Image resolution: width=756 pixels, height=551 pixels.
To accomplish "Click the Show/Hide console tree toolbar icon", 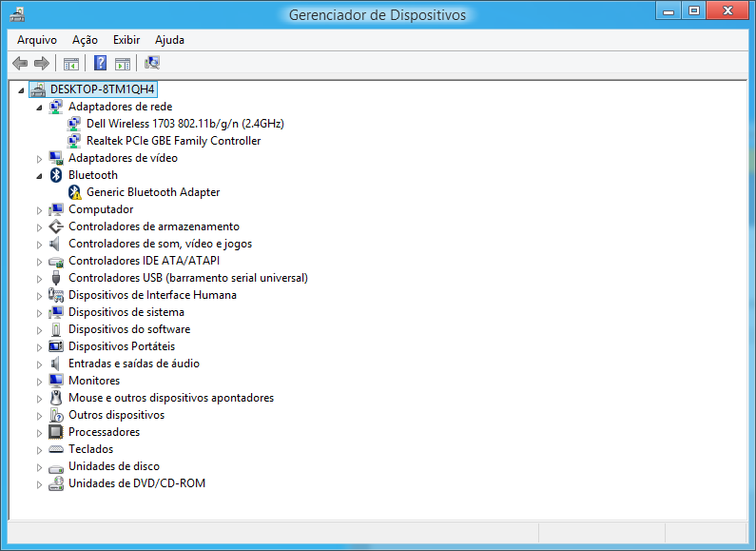I will tap(71, 63).
